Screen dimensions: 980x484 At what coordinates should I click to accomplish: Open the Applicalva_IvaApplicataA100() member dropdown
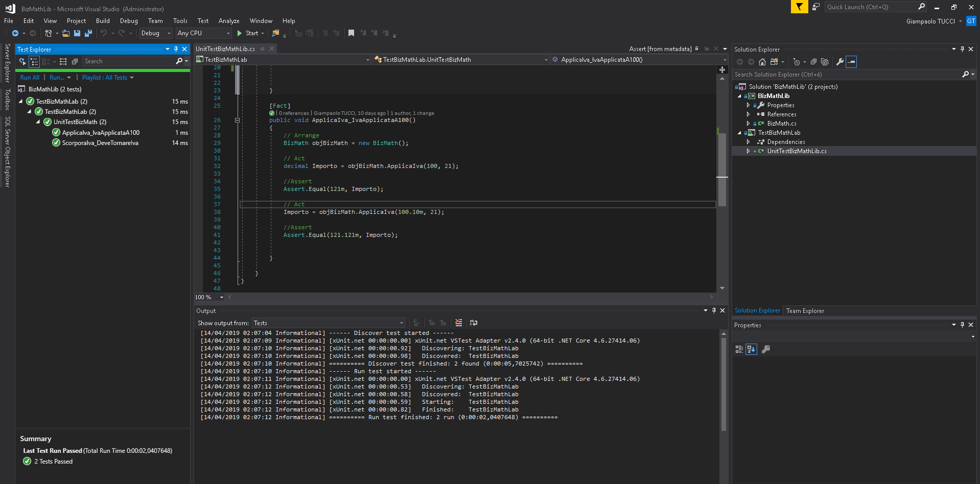coord(639,60)
